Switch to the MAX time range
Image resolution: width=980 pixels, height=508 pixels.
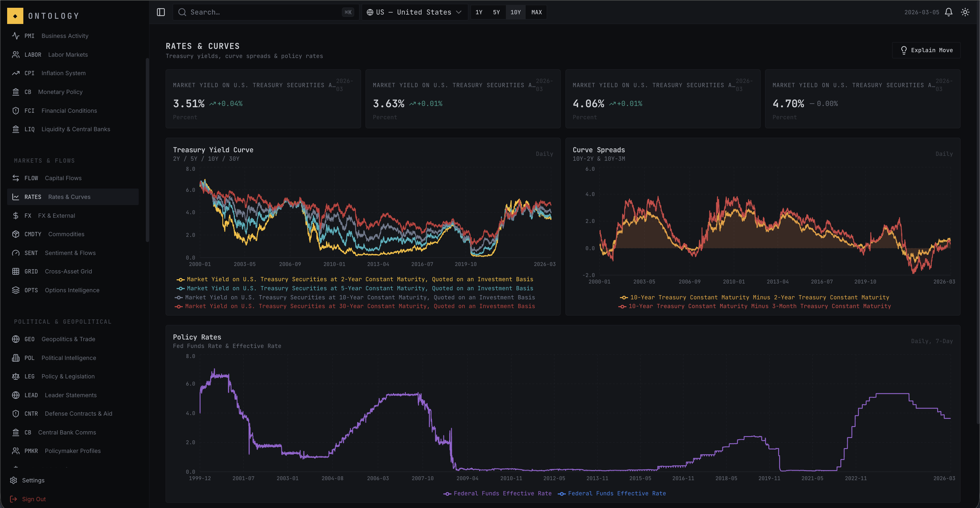(x=536, y=12)
